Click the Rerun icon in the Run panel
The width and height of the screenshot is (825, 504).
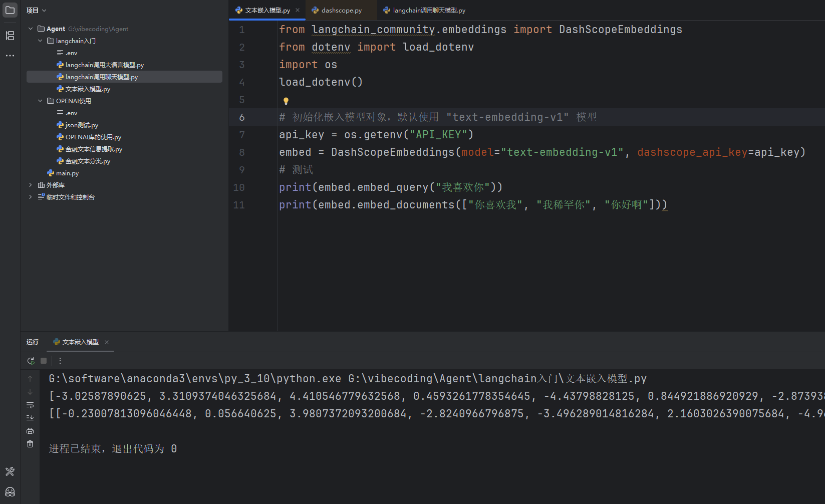coord(31,361)
